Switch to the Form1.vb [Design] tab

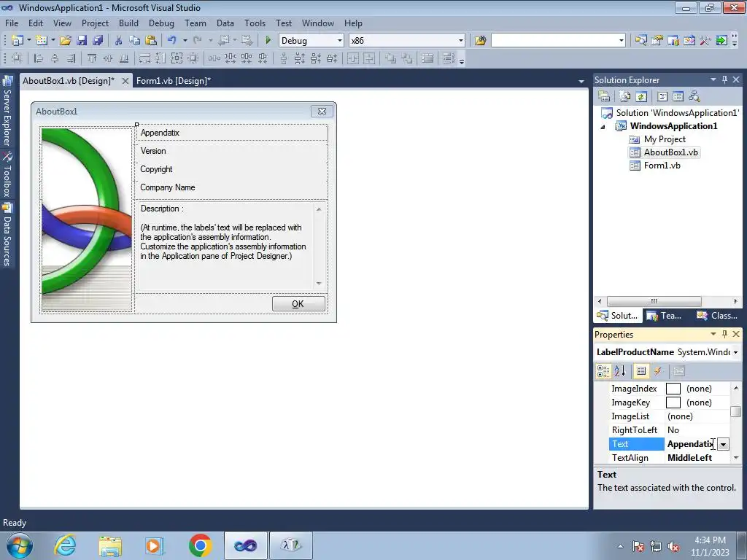174,80
